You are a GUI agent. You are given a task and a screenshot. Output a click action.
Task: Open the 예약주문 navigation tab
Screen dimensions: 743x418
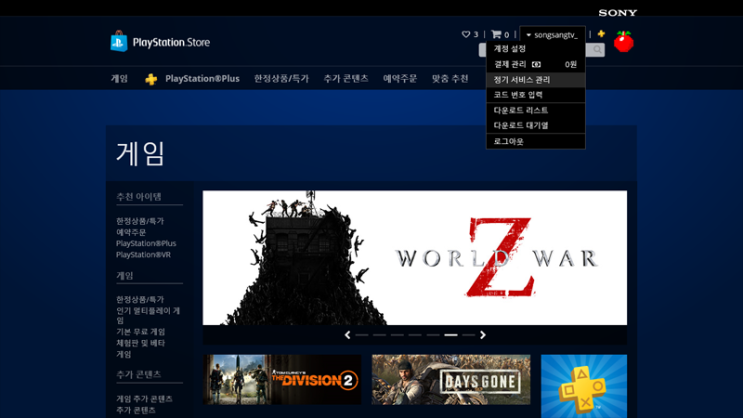pos(400,79)
